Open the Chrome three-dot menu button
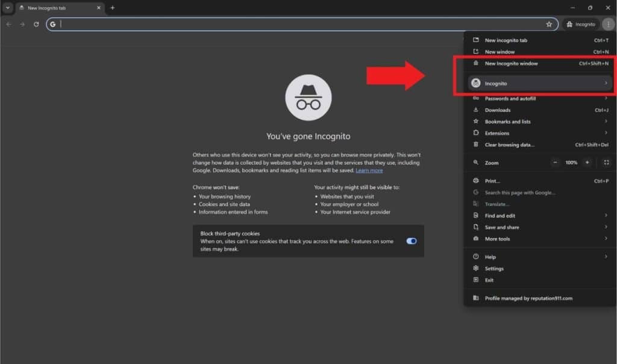This screenshot has height=364, width=617. pos(609,24)
